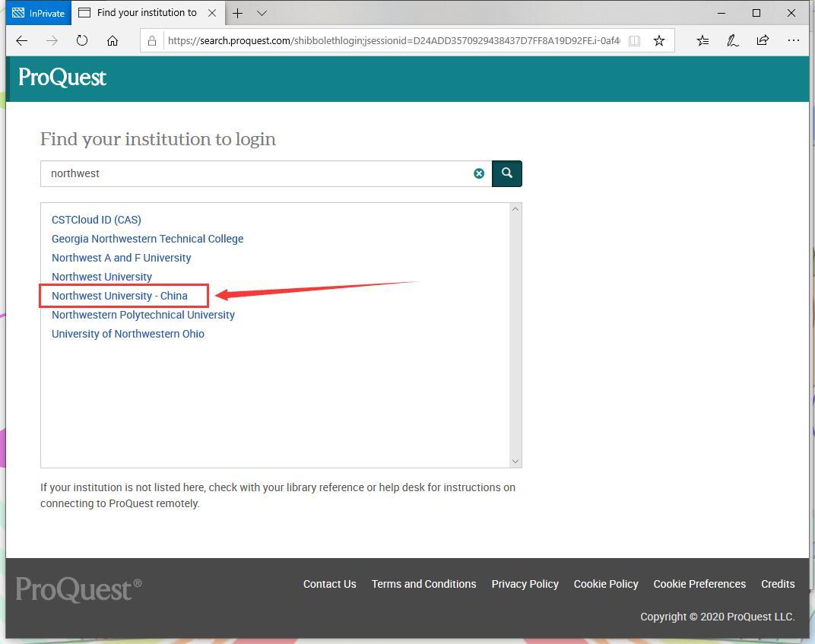815x644 pixels.
Task: Choose Georgia Northwestern Technical College
Action: (147, 239)
